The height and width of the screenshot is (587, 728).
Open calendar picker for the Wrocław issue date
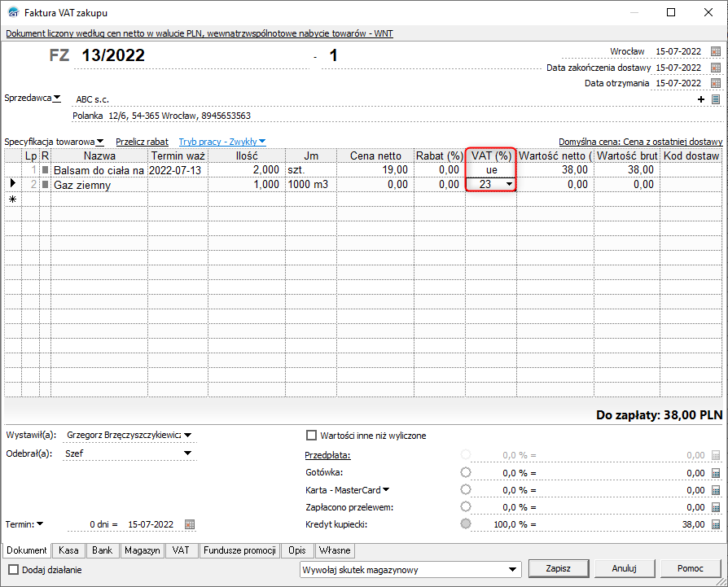point(716,51)
